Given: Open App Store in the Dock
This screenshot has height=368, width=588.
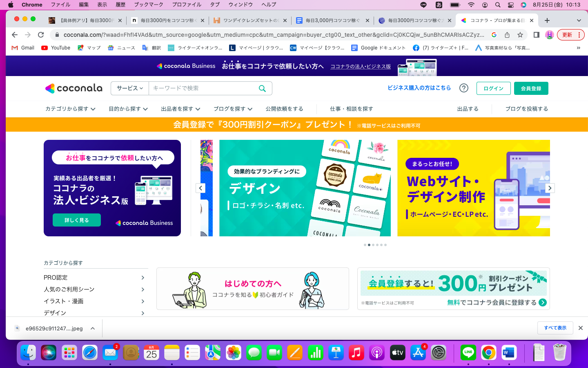Looking at the screenshot, I should pyautogui.click(x=418, y=352).
